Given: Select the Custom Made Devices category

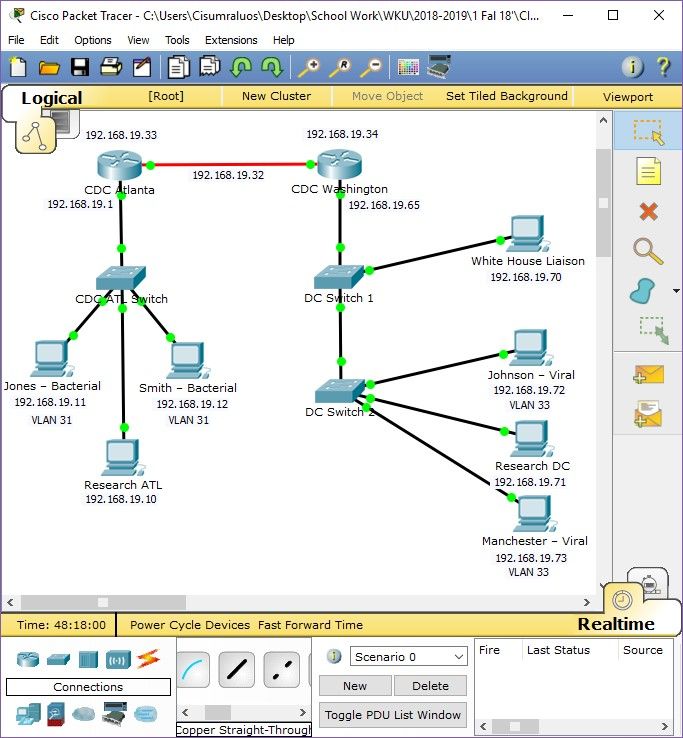Looking at the screenshot, I should coord(115,714).
